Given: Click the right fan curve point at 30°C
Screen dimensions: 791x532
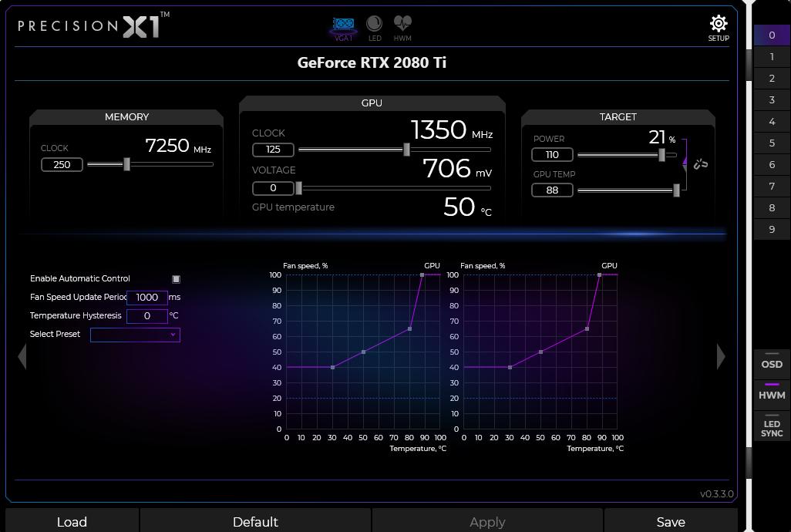Looking at the screenshot, I should tap(510, 367).
